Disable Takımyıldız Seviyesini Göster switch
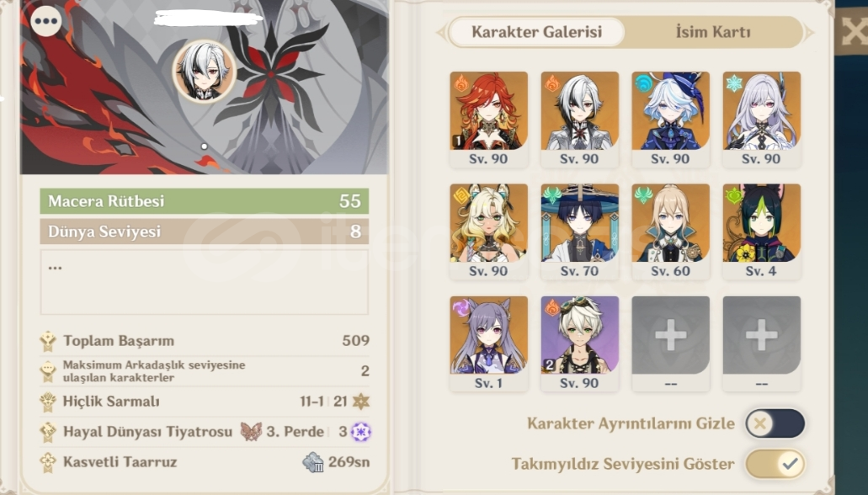868x495 pixels. pos(775,464)
